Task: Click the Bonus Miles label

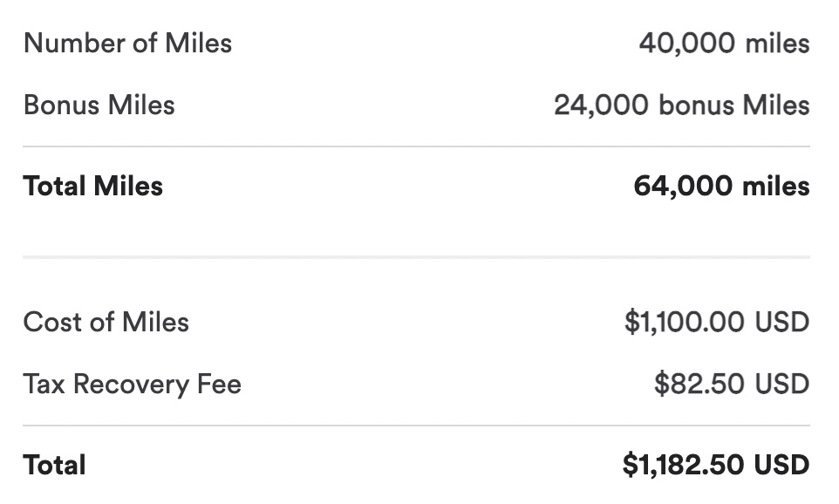Action: tap(99, 106)
